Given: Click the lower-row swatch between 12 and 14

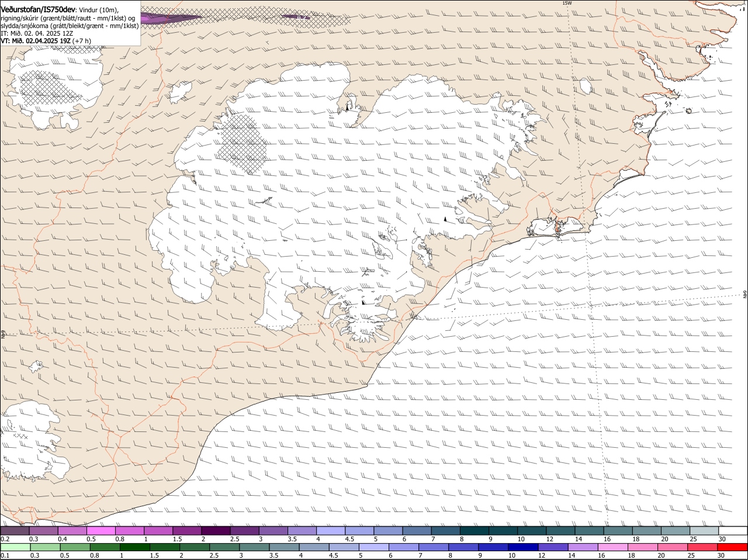Looking at the screenshot, I should (x=552, y=547).
